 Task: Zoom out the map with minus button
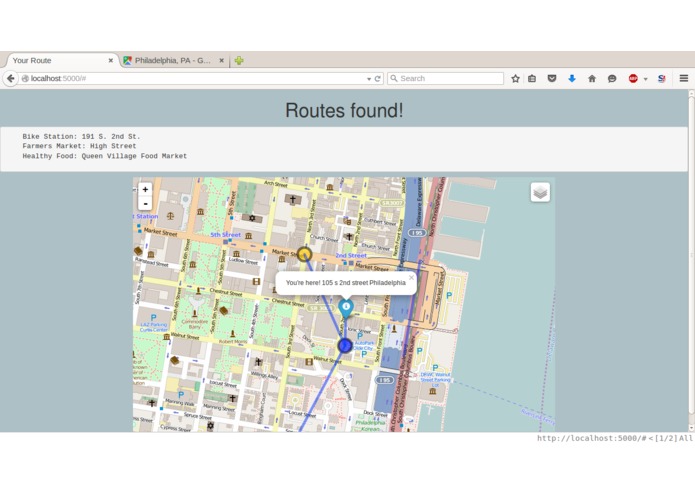[145, 203]
